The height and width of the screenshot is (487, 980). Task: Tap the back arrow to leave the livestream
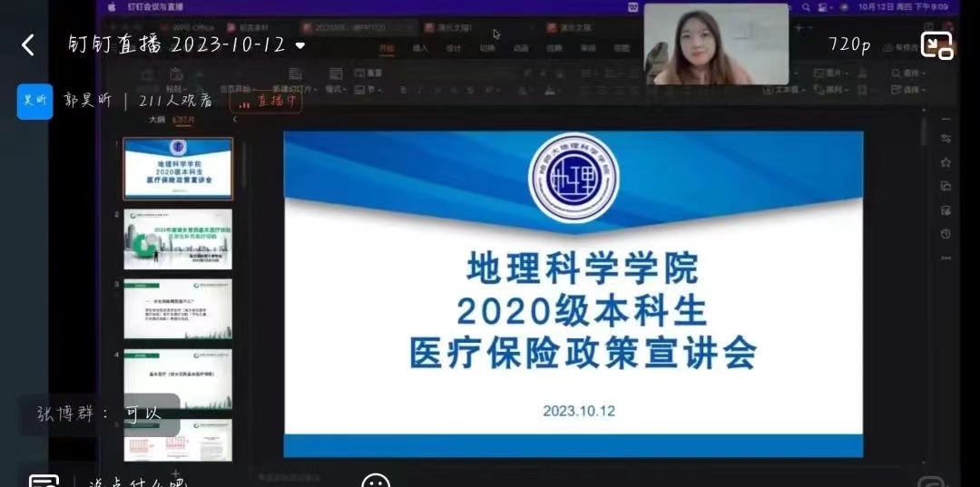click(27, 44)
